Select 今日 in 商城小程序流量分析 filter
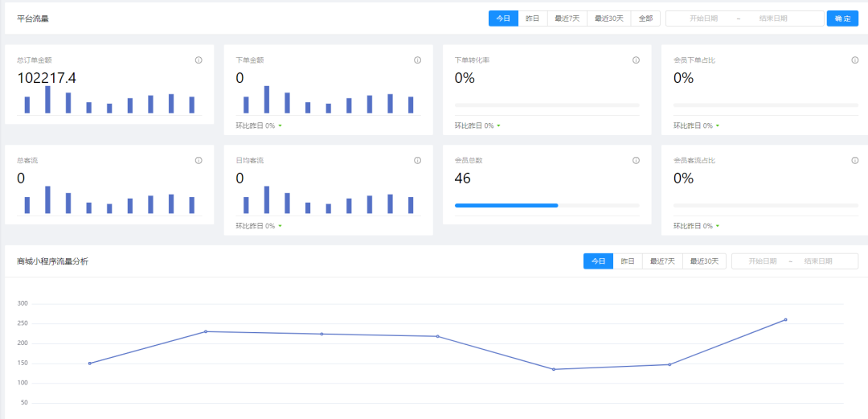 (599, 261)
